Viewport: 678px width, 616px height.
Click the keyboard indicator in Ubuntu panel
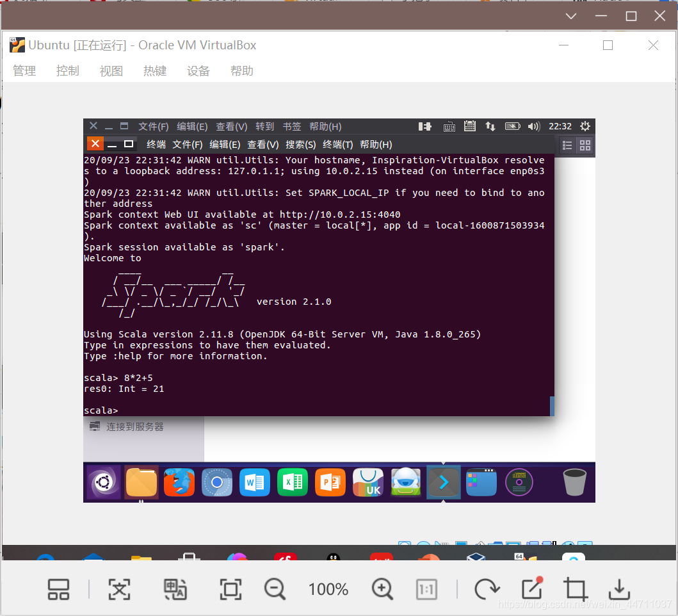pos(449,127)
